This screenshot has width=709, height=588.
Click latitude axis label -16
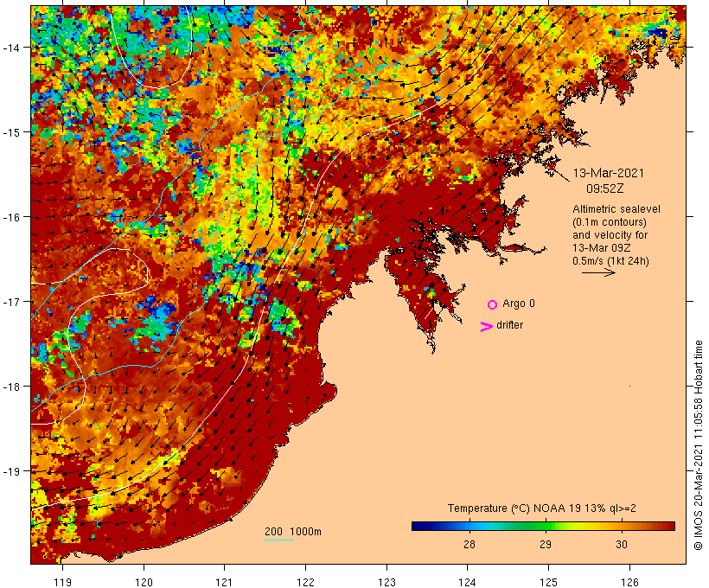pyautogui.click(x=10, y=217)
